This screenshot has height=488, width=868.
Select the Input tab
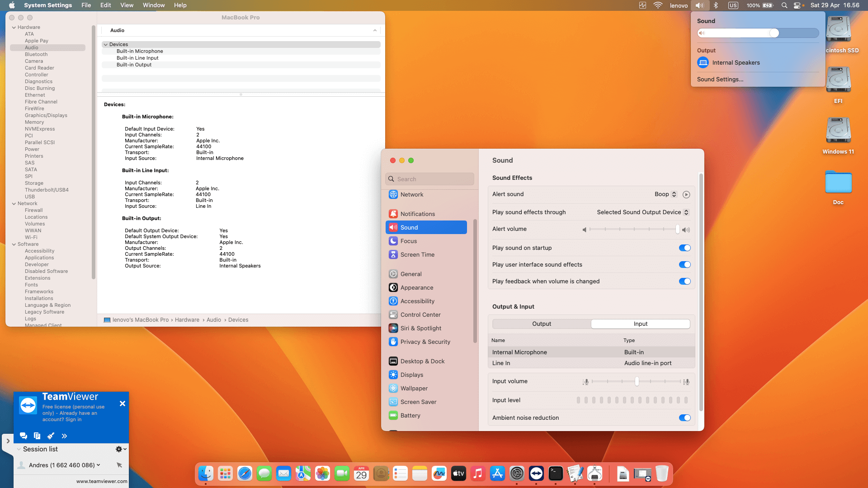[x=641, y=324]
